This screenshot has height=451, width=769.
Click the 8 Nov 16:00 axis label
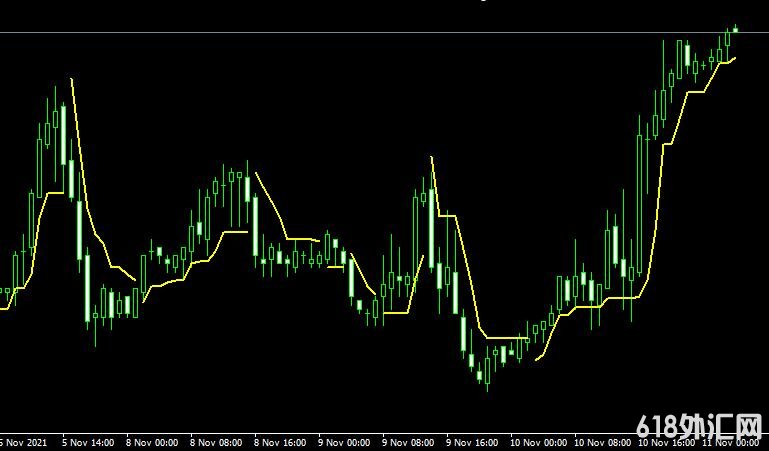pyautogui.click(x=280, y=441)
